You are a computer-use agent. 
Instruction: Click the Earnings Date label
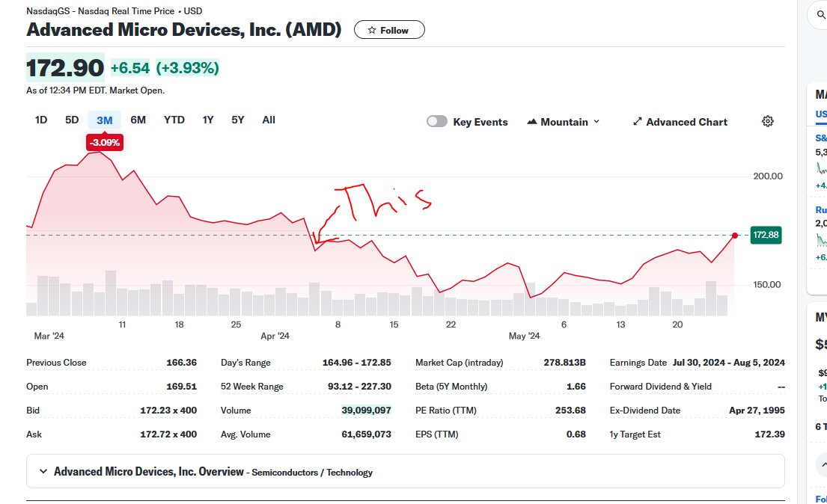638,362
